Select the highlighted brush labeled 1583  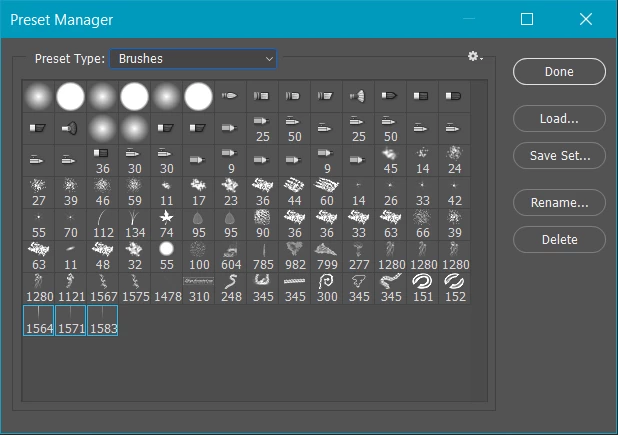click(x=102, y=320)
